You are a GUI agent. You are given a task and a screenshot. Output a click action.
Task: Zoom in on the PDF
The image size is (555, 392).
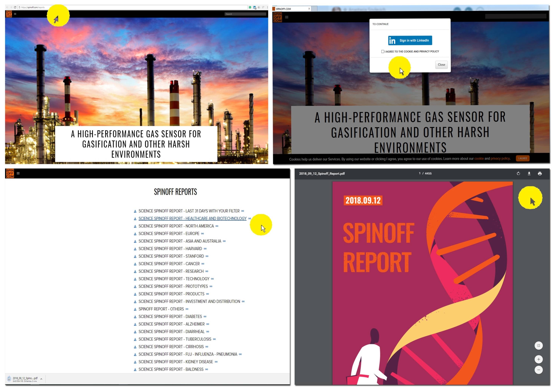pyautogui.click(x=538, y=359)
